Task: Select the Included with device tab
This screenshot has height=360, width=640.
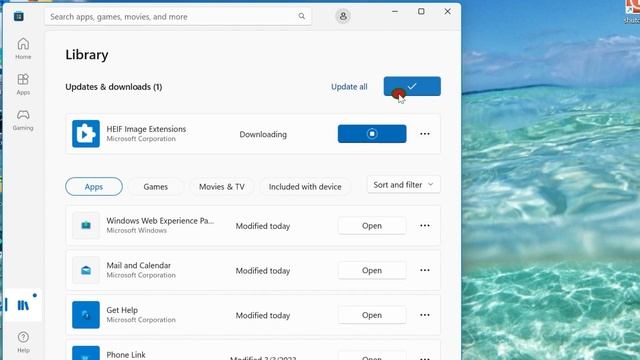Action: pyautogui.click(x=305, y=187)
